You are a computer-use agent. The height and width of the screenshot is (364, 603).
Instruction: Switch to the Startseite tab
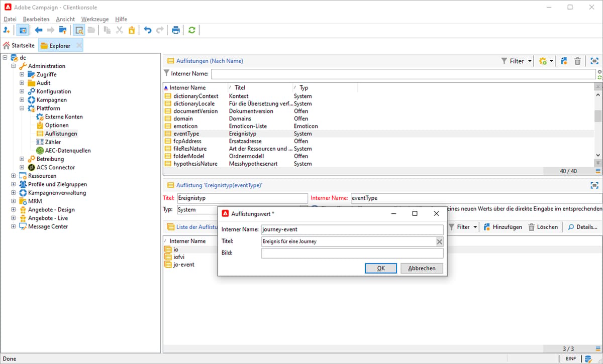point(19,46)
